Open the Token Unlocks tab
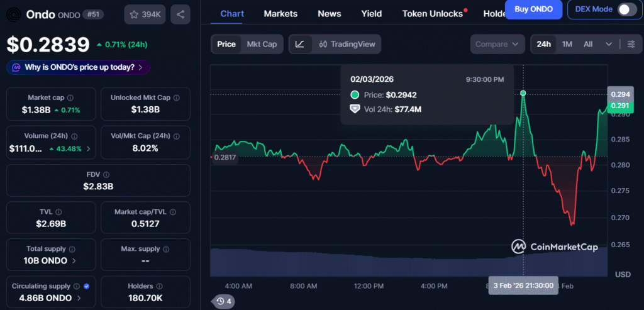The width and height of the screenshot is (644, 310). click(433, 14)
